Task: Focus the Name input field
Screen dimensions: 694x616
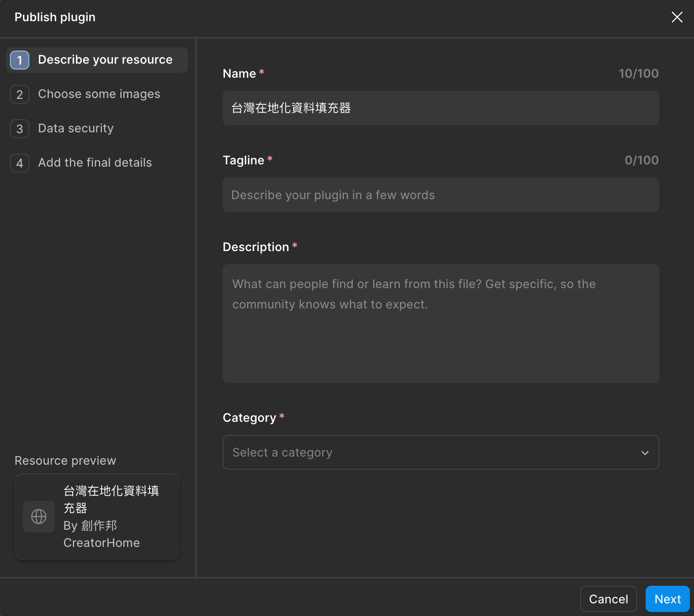Action: click(441, 108)
